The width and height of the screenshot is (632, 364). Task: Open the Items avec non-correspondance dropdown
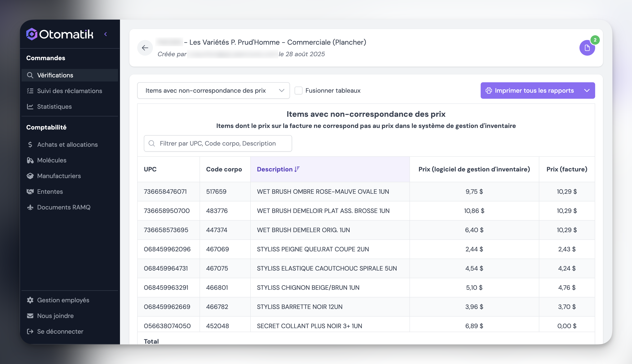coord(213,91)
